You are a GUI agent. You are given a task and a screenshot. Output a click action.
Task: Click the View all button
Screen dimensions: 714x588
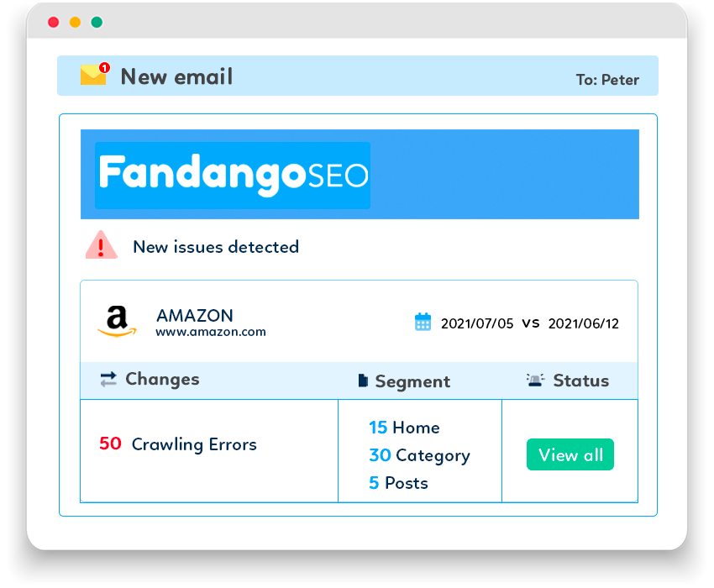point(570,454)
